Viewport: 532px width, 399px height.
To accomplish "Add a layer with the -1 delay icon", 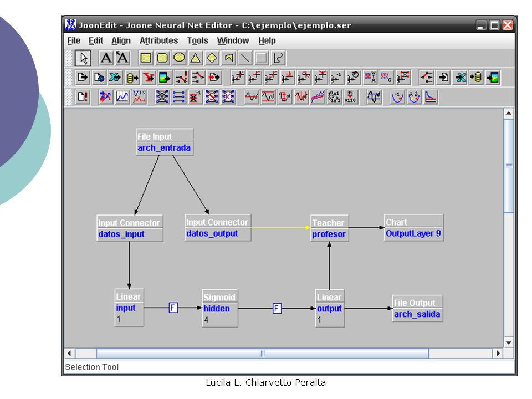I will pos(336,78).
